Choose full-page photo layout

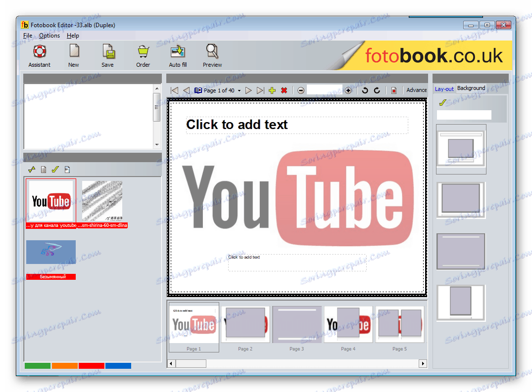coord(461,252)
